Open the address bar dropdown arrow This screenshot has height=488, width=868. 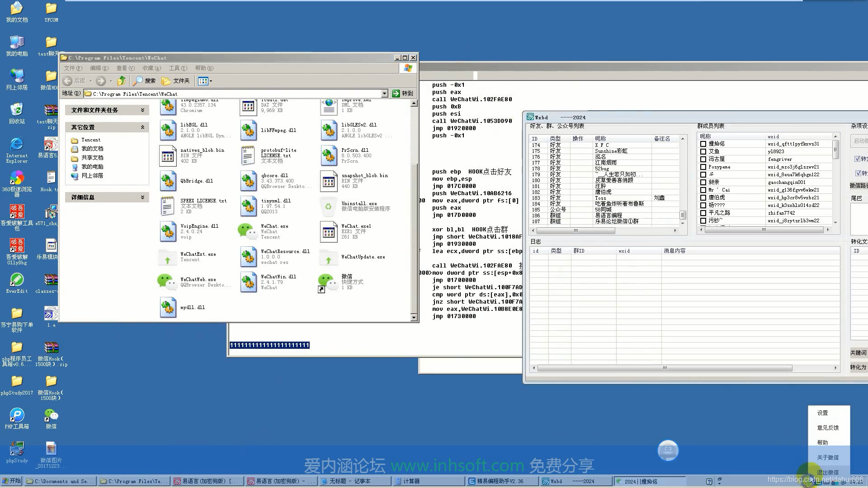[385, 94]
